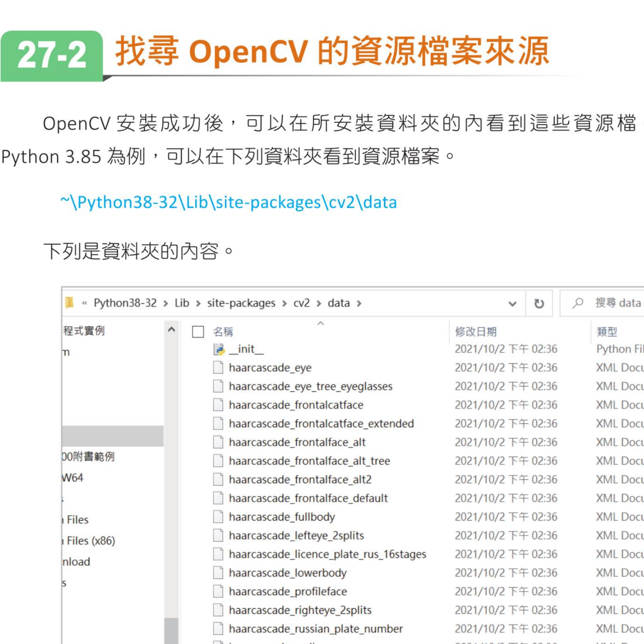Select file name haarcascade_profileface

[x=288, y=591]
